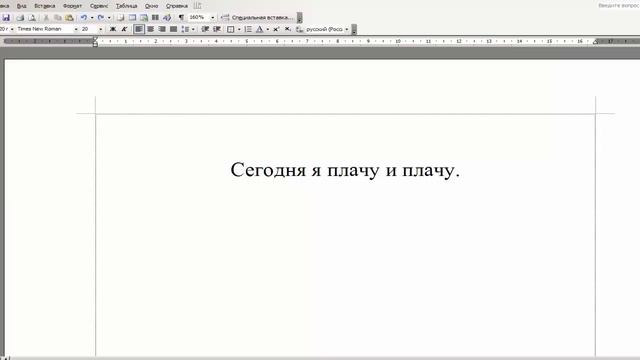Click the Save icon in the toolbar
The image size is (640, 360).
coord(6,18)
